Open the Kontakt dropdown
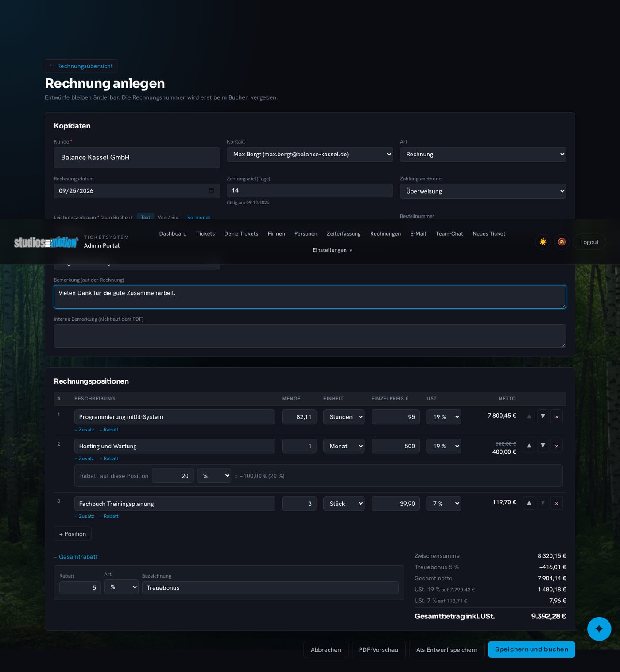 click(310, 154)
